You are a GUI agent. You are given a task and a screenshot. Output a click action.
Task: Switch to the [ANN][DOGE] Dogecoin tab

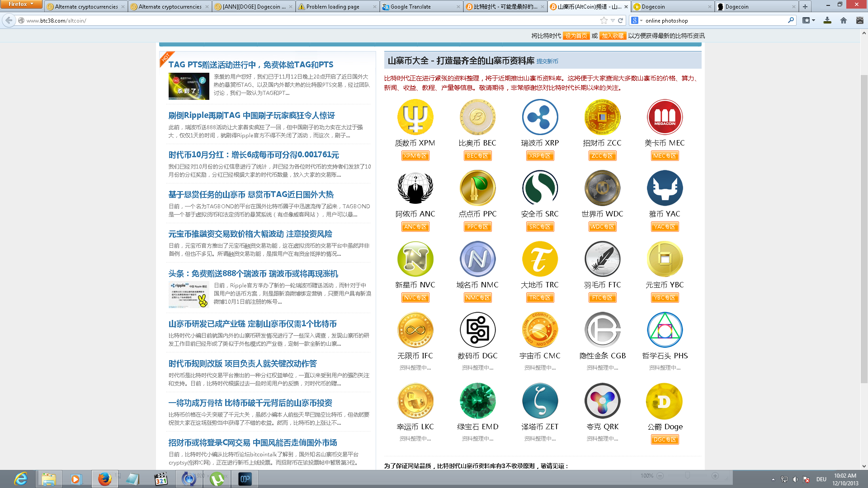[x=253, y=6]
